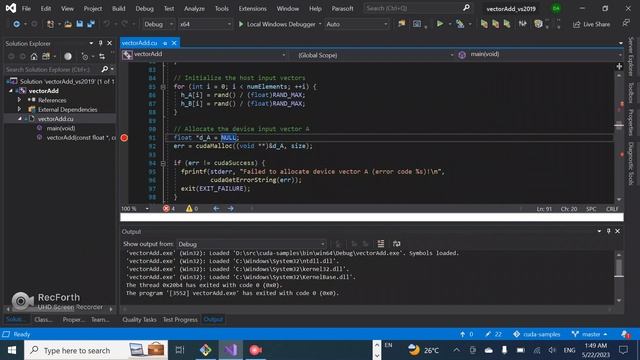Pin the Output panel
The width and height of the screenshot is (640, 360).
click(608, 231)
